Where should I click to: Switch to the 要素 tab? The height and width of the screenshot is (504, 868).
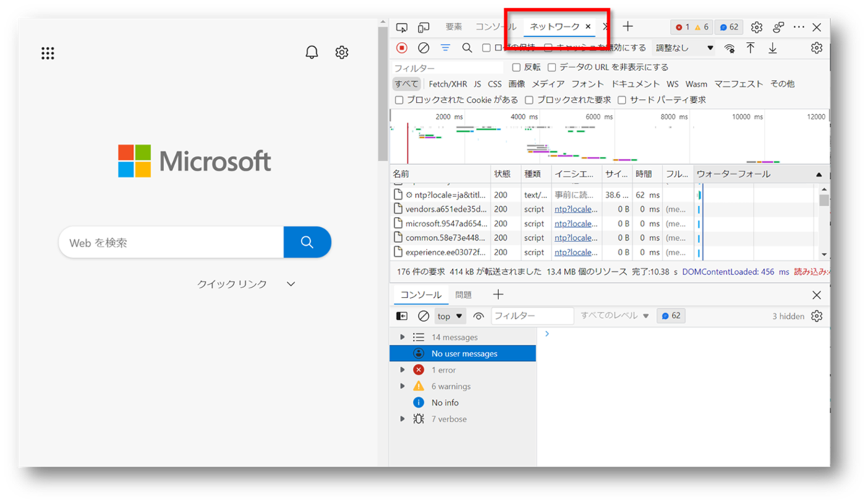coord(454,27)
